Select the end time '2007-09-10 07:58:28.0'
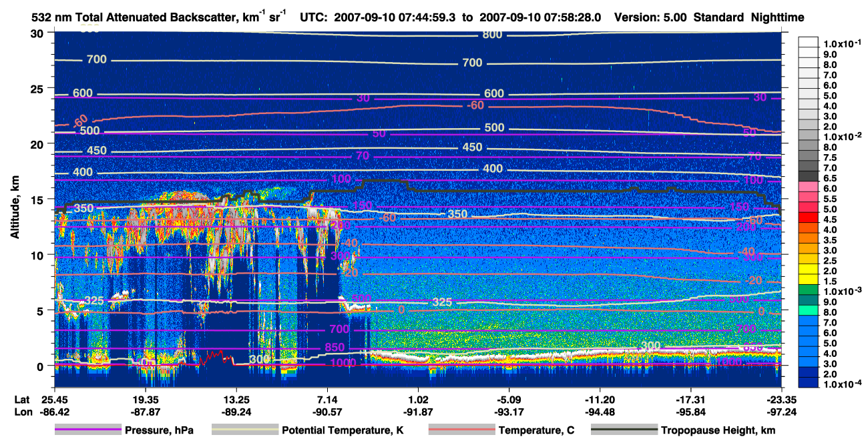The height and width of the screenshot is (445, 868). click(x=541, y=17)
